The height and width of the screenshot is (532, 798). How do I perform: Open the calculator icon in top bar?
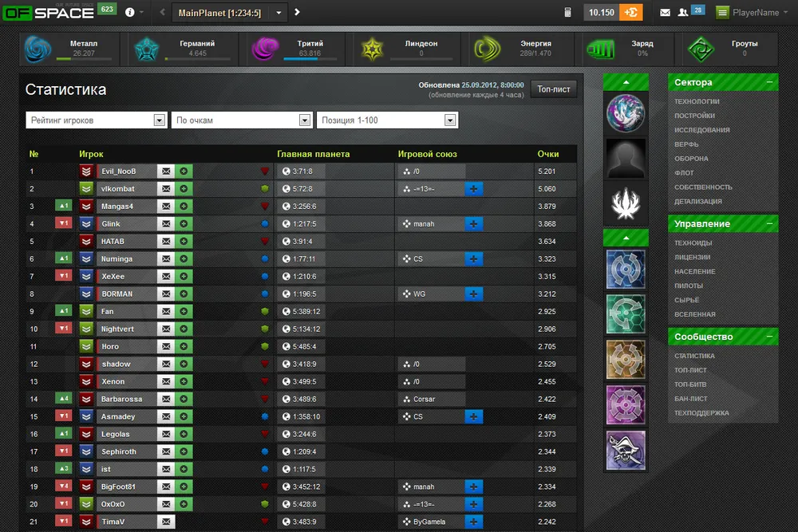click(567, 12)
